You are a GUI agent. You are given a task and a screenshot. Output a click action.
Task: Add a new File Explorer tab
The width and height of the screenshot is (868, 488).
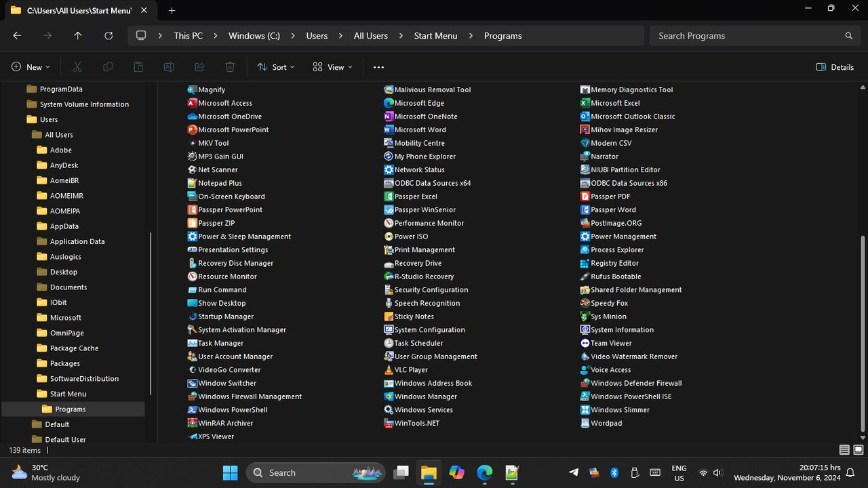point(172,10)
